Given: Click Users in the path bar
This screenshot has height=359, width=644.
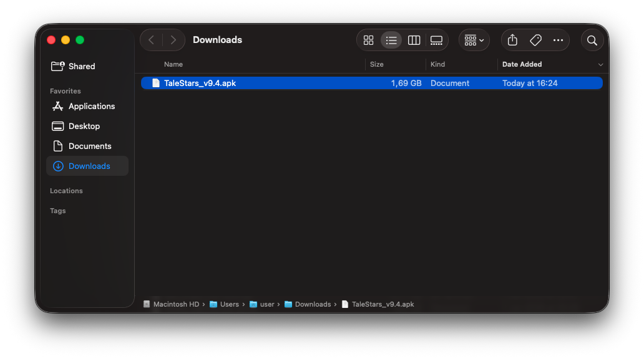Looking at the screenshot, I should (229, 304).
